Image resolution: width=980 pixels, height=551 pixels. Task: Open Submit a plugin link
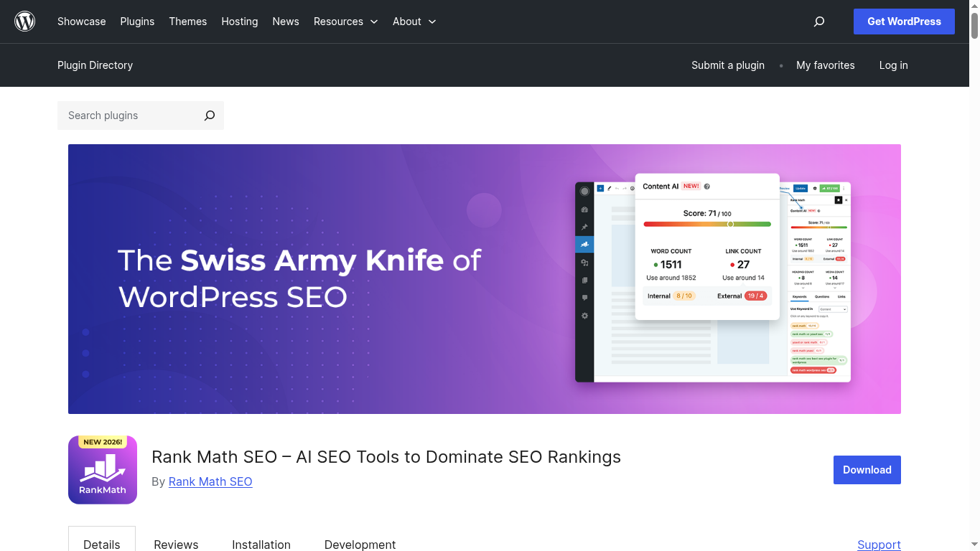[x=728, y=65]
